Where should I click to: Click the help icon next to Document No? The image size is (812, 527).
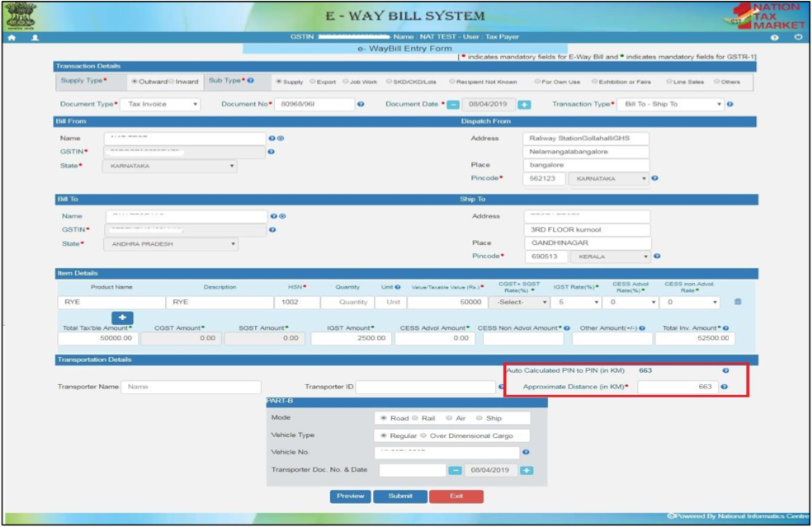[x=361, y=105]
